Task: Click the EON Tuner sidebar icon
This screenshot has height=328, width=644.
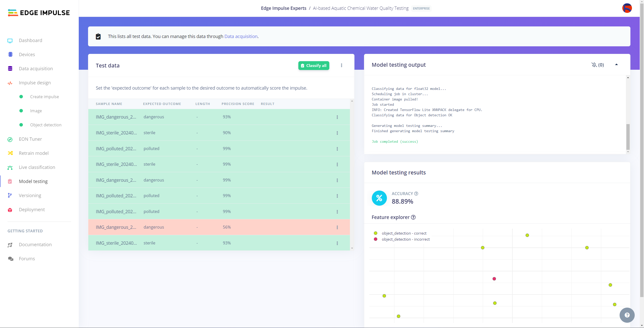Action: pyautogui.click(x=10, y=139)
